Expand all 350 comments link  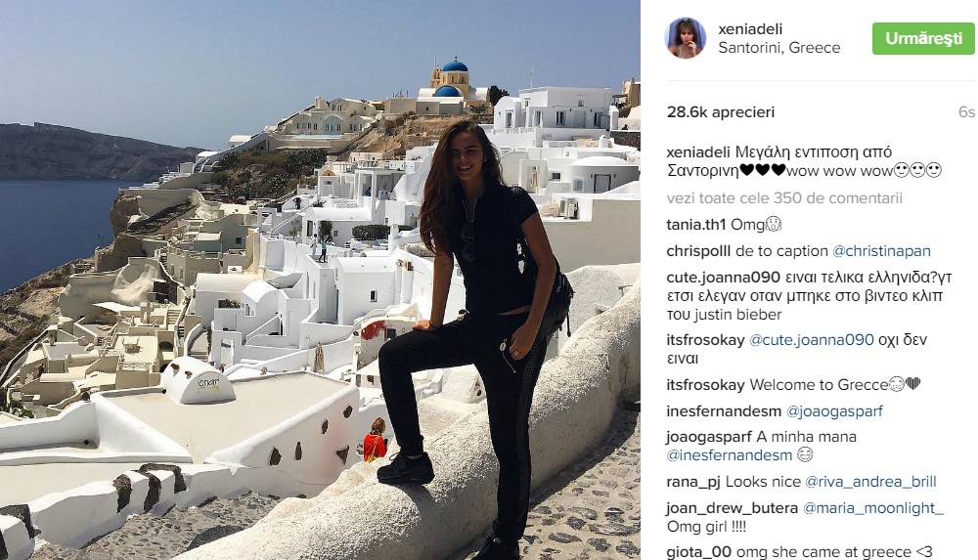[784, 198]
